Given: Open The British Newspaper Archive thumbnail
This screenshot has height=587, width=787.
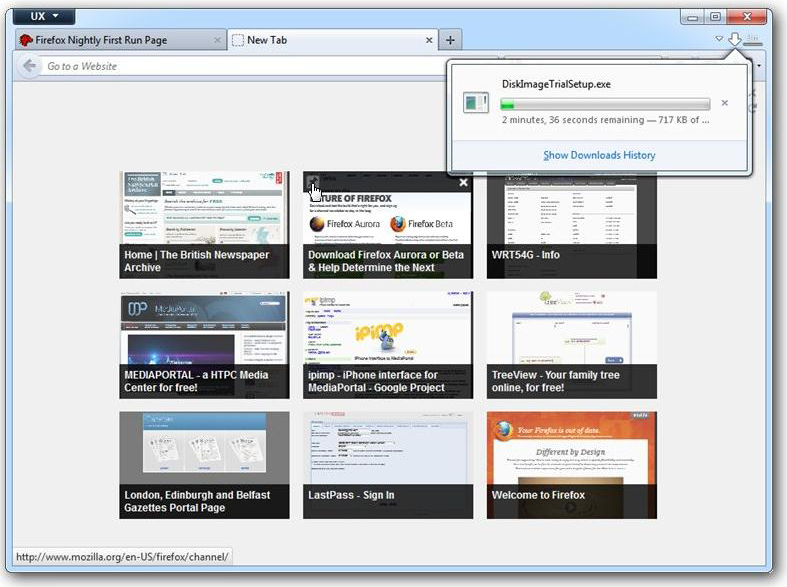Looking at the screenshot, I should [x=204, y=225].
